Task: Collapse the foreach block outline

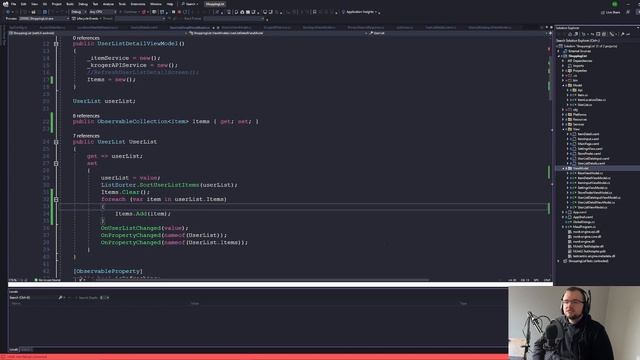Action: 56,200
